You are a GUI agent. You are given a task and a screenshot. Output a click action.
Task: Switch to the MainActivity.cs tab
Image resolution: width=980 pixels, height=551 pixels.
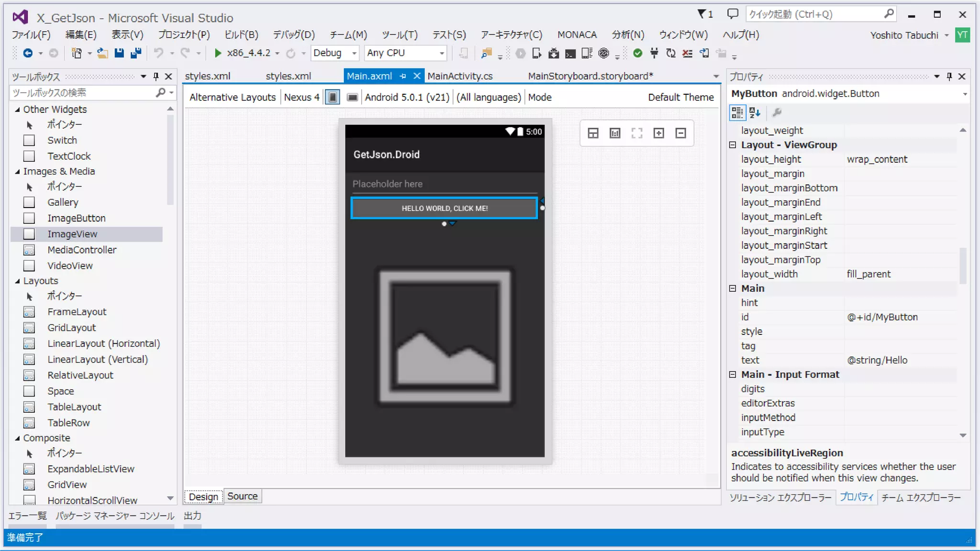coord(460,76)
